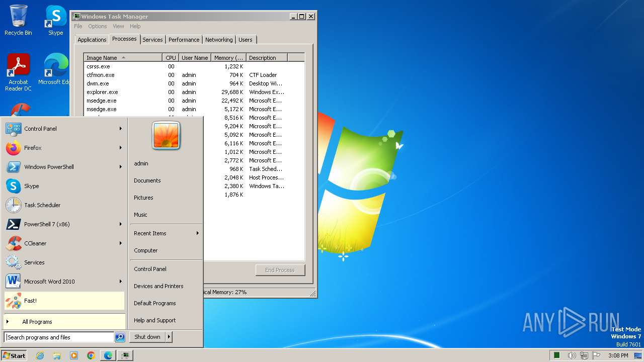The height and width of the screenshot is (362, 644).
Task: Click the Action Center flag icon
Action: tap(597, 355)
